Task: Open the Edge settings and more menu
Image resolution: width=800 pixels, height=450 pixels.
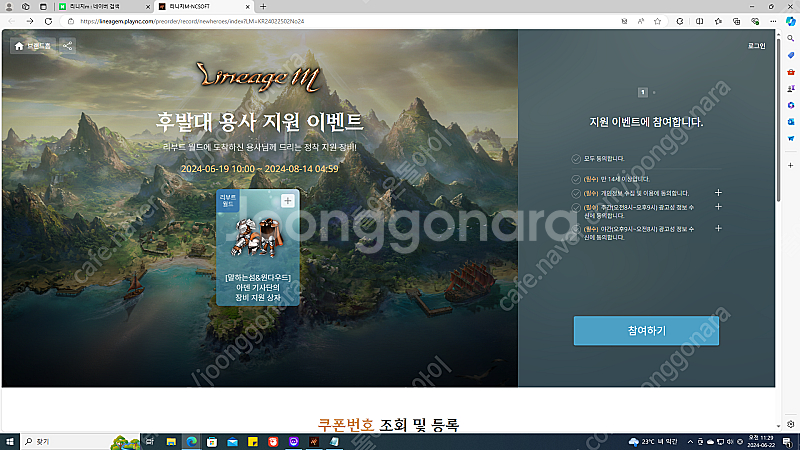Action: click(x=773, y=21)
